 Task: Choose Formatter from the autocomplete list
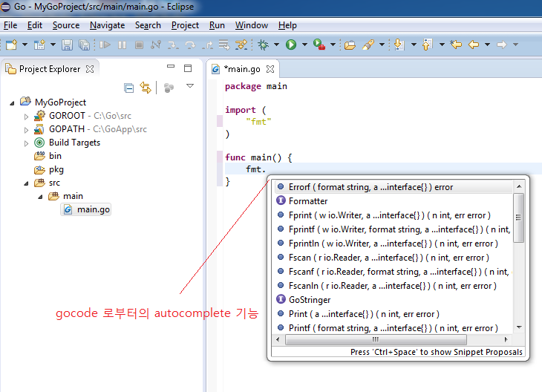394,201
